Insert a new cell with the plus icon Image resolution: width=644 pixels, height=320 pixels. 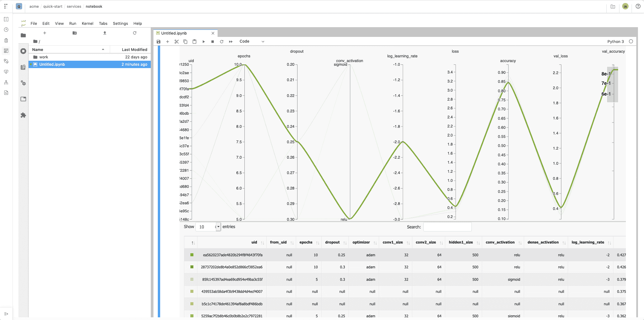coord(168,42)
